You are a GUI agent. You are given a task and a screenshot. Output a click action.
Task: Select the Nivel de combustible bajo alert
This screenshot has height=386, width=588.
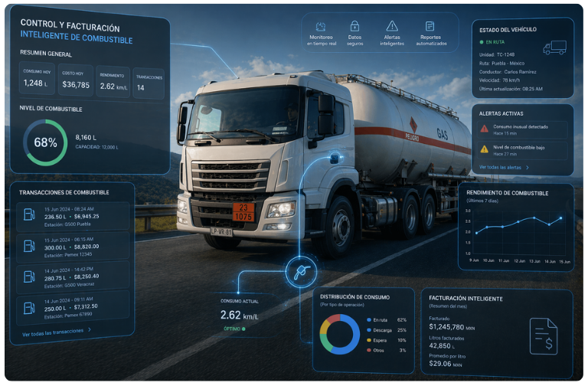[x=522, y=150]
